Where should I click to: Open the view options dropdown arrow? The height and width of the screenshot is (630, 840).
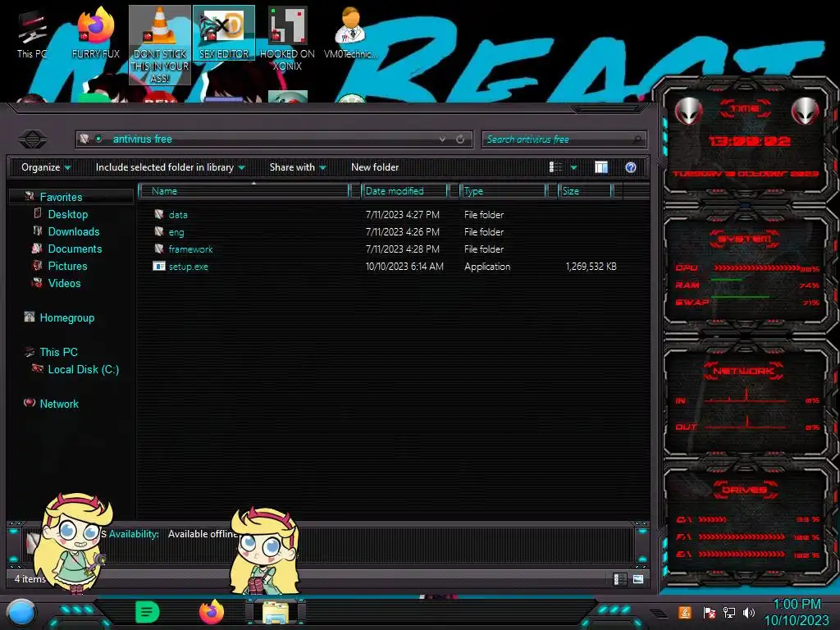coord(573,167)
